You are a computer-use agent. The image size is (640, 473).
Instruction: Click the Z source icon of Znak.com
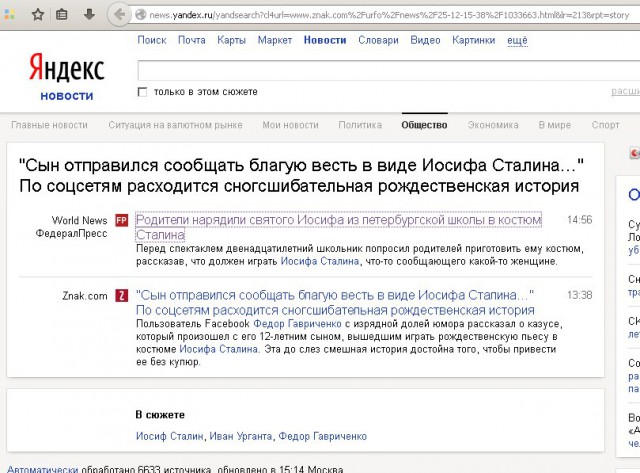pos(122,295)
